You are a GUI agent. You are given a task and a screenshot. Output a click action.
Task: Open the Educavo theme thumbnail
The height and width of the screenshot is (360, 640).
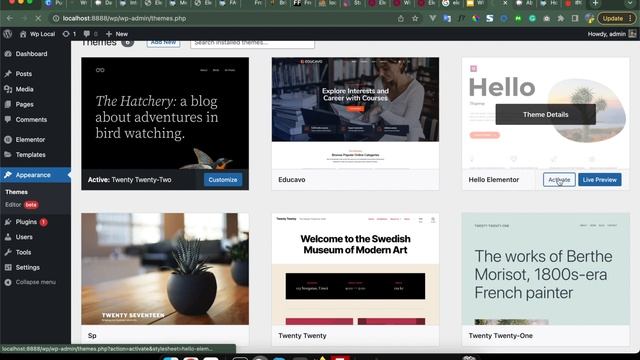(x=356, y=113)
